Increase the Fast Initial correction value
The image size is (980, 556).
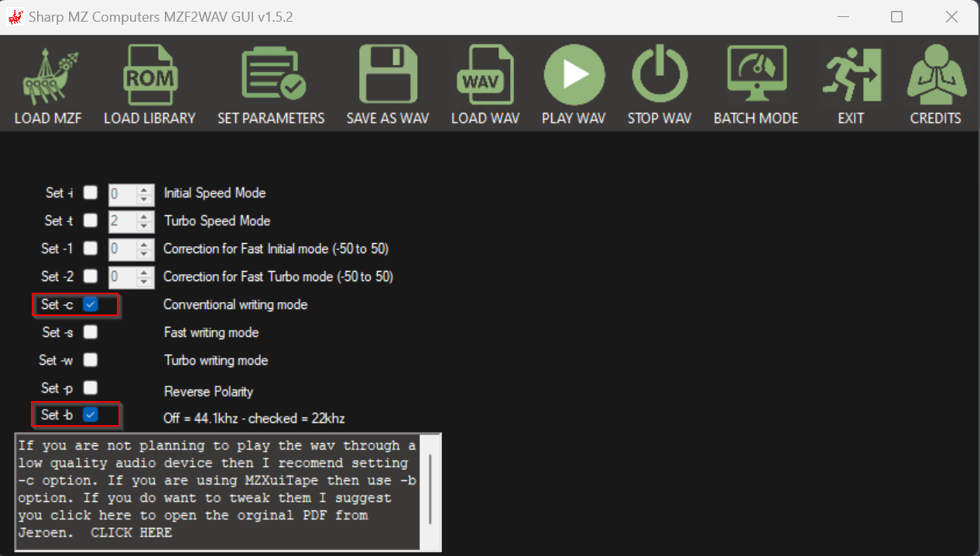pyautogui.click(x=144, y=244)
